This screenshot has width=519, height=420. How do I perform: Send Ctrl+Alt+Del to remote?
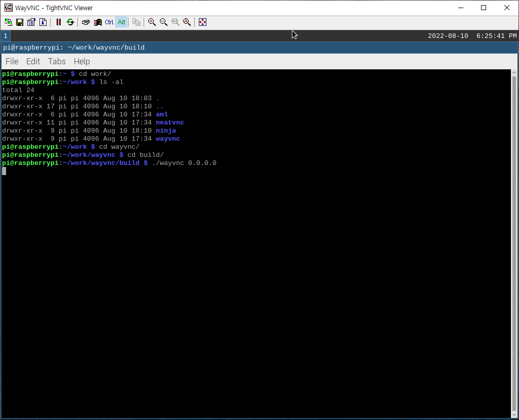[85, 22]
